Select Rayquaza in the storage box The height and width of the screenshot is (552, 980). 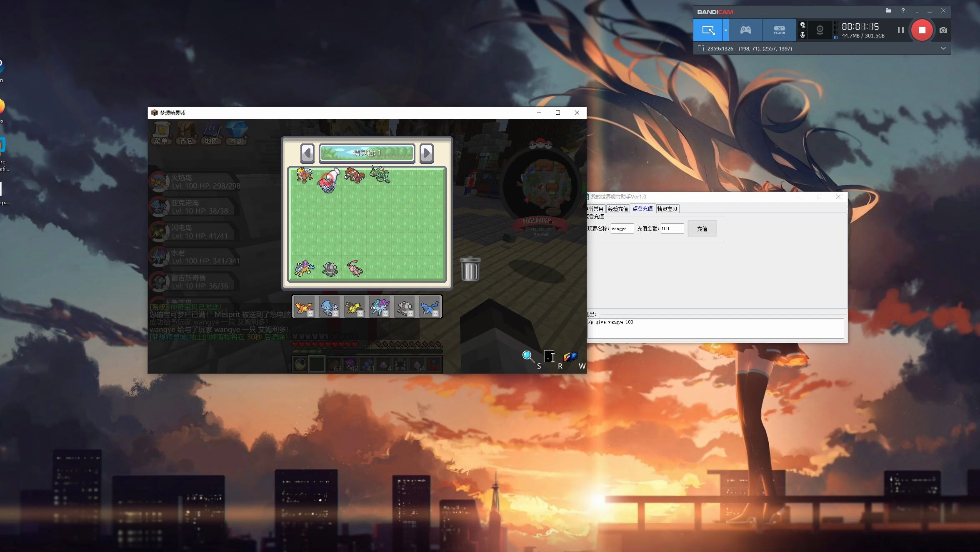point(380,174)
